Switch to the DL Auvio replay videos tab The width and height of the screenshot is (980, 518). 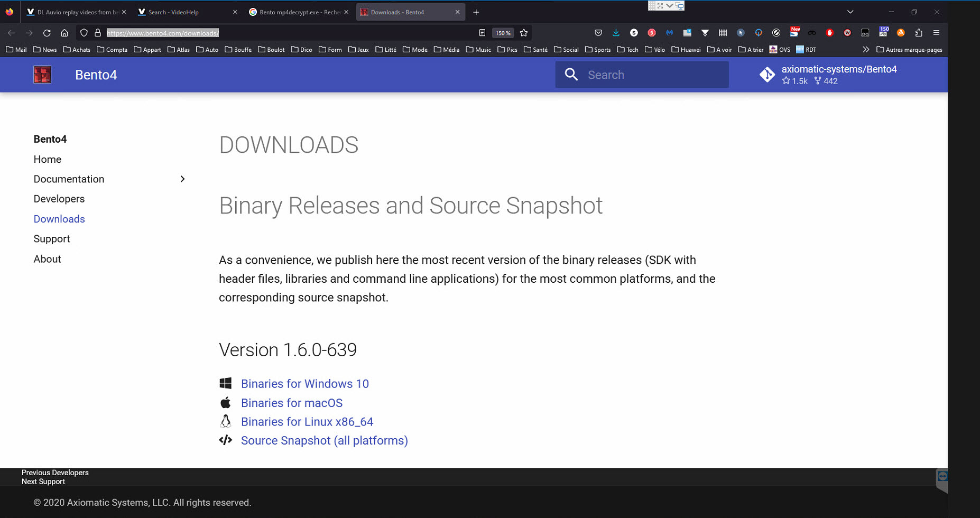[77, 12]
